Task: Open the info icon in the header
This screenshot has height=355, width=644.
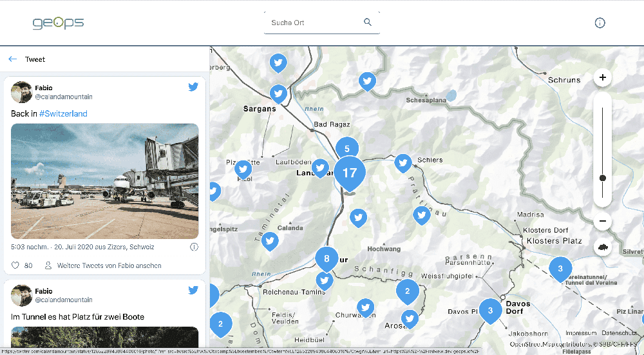Action: 600,23
